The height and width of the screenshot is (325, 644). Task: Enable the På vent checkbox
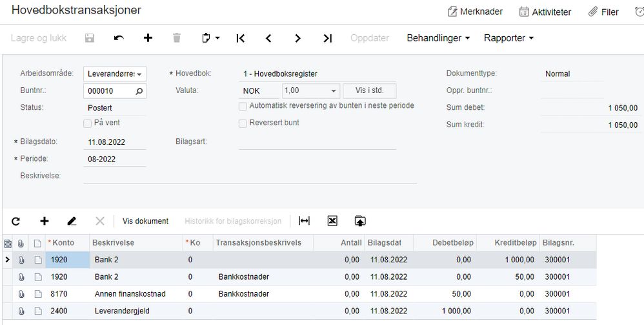point(88,123)
